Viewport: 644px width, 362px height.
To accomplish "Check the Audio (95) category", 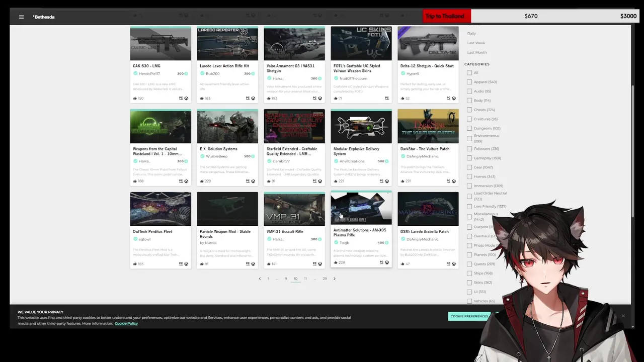I will 469,92.
